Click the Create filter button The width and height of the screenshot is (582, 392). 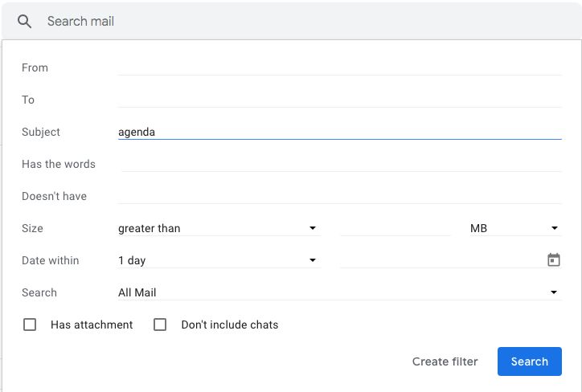click(x=445, y=361)
